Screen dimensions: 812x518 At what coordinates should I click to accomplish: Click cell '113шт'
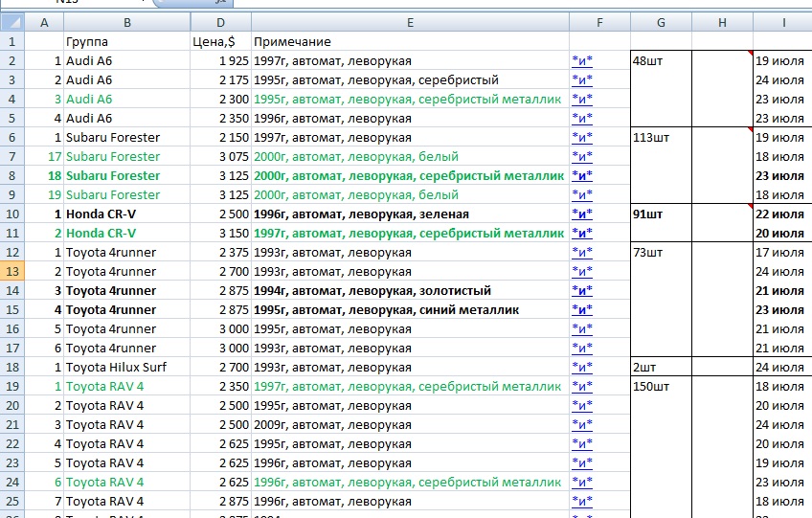click(x=662, y=137)
